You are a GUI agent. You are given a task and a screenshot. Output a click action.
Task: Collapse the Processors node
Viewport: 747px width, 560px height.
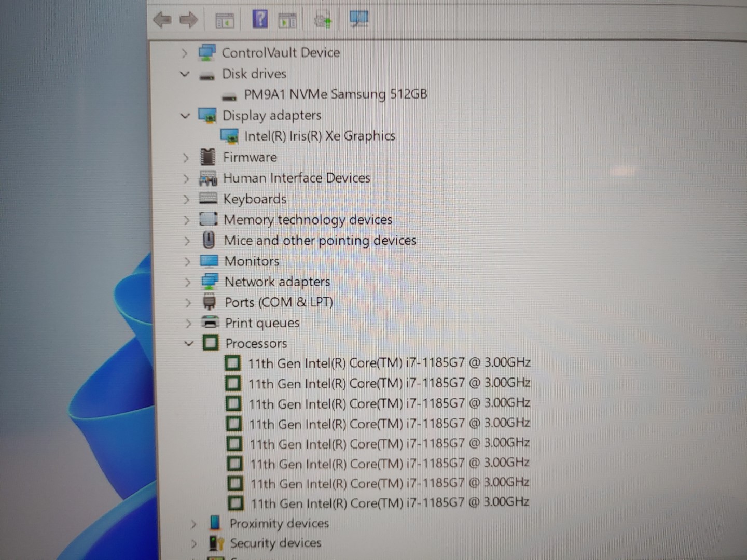(x=188, y=343)
